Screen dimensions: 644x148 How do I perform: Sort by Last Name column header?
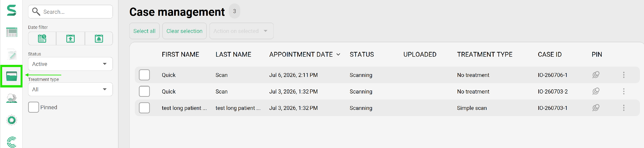(233, 54)
